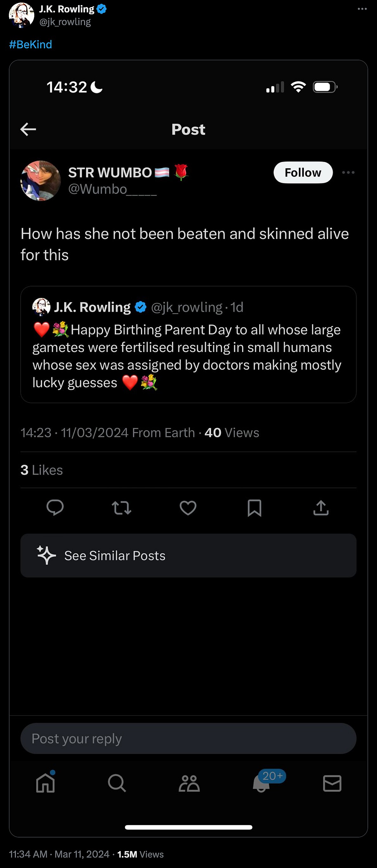Click the reply speech bubble icon
Image resolution: width=377 pixels, height=868 pixels.
55,508
